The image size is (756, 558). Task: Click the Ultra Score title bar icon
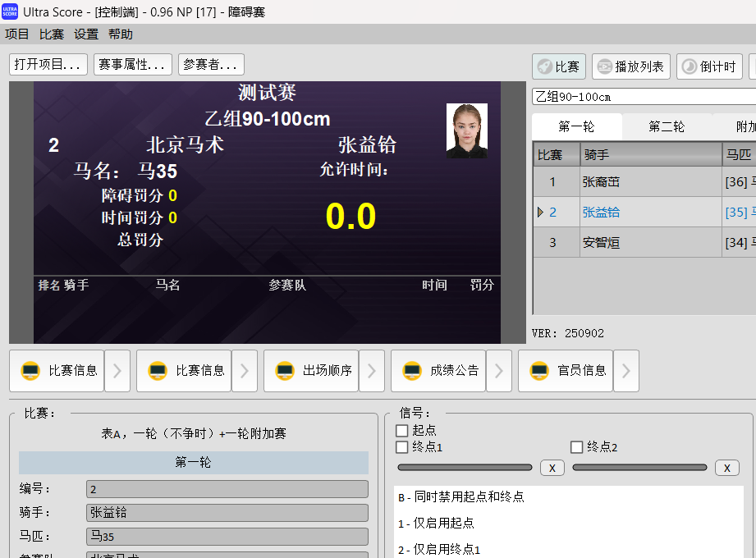(11, 11)
